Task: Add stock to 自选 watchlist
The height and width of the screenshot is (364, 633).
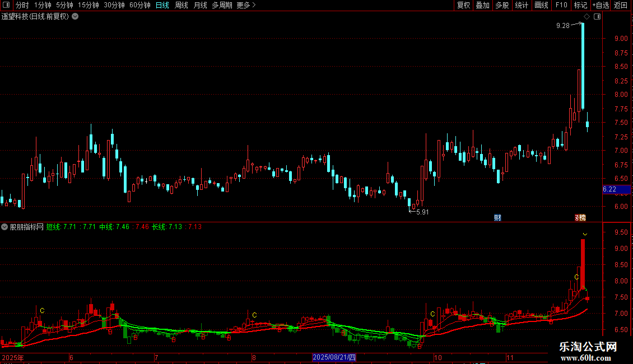Action: click(601, 5)
